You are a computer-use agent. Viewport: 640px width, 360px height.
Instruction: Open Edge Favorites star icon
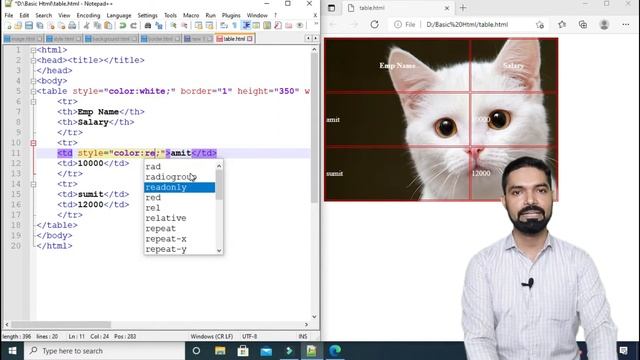(562, 24)
